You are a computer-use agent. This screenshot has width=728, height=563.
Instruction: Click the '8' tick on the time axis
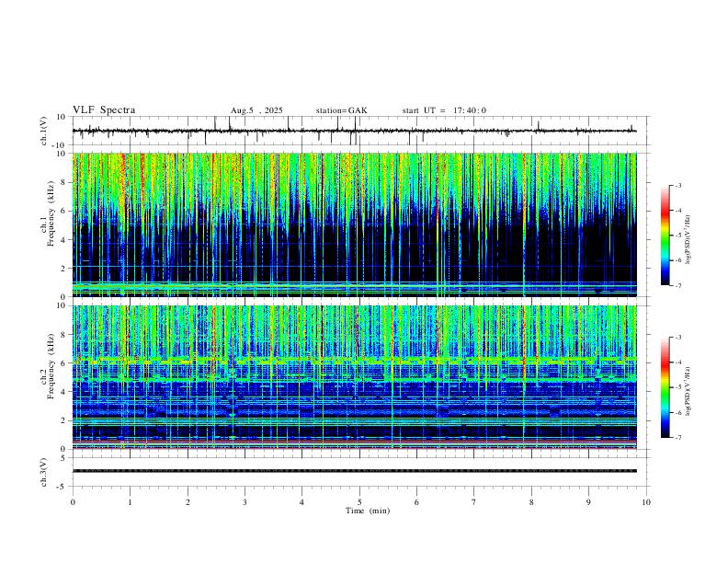pos(531,502)
